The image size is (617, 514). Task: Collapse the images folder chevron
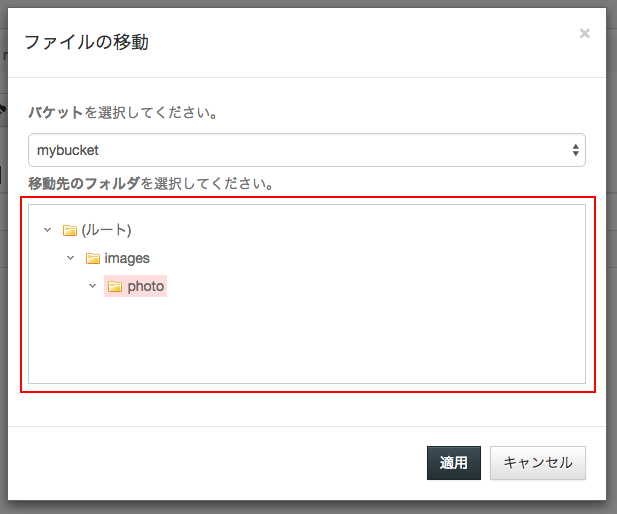coord(70,258)
